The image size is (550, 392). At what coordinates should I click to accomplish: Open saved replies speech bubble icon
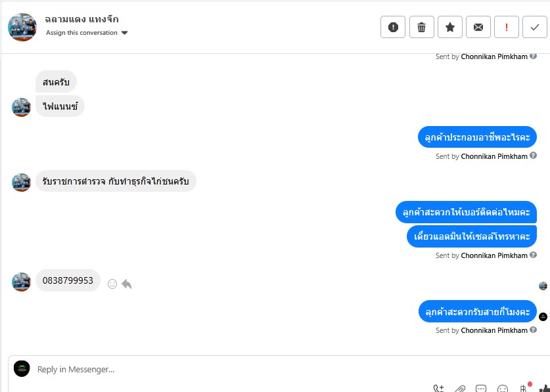481,389
